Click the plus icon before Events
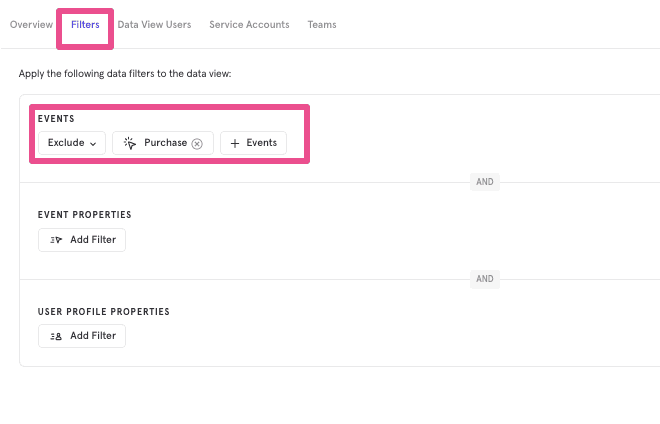Viewport: 660px width, 424px height. [235, 143]
